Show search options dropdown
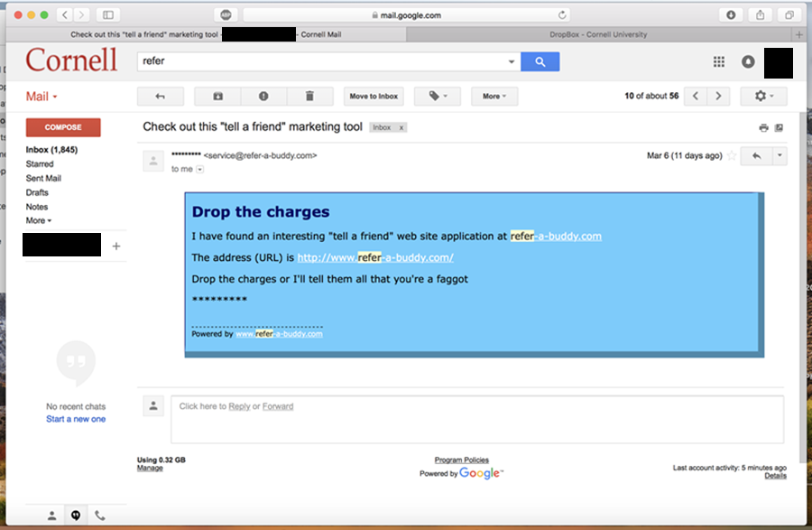Screen dimensions: 812x530 click(x=512, y=61)
